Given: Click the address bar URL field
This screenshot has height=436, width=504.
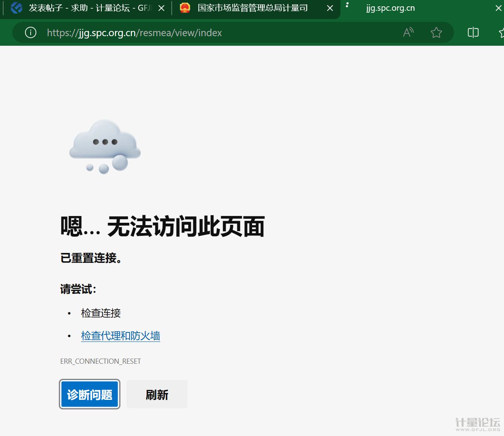Looking at the screenshot, I should click(199, 33).
